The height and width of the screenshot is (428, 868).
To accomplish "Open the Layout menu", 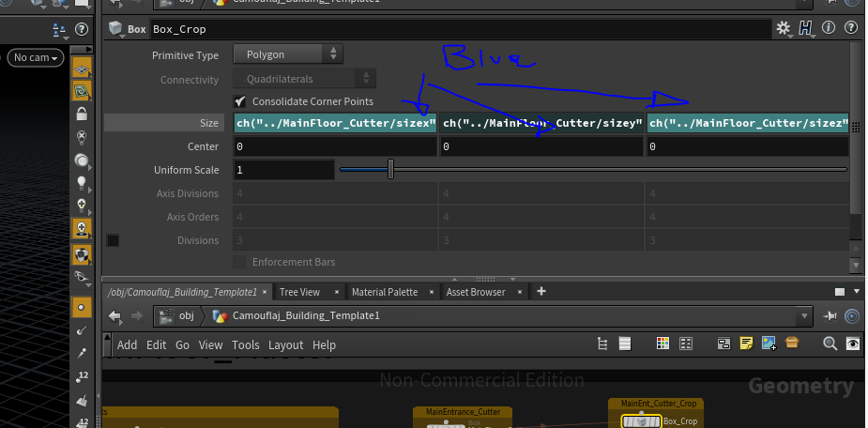I will tap(285, 345).
